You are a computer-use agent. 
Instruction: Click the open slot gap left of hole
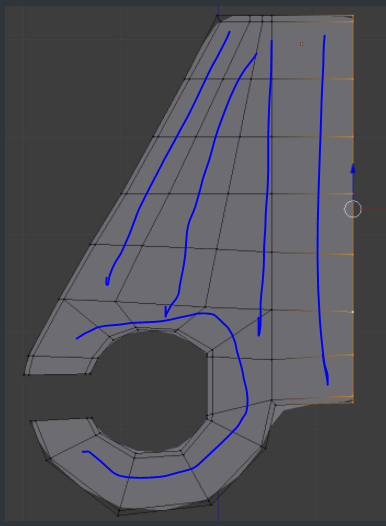57,397
